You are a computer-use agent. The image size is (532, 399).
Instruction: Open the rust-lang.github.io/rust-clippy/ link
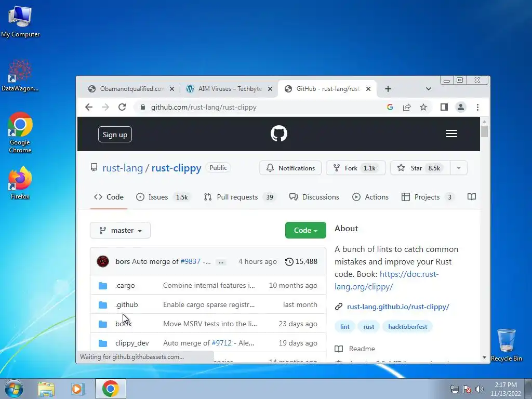click(398, 307)
